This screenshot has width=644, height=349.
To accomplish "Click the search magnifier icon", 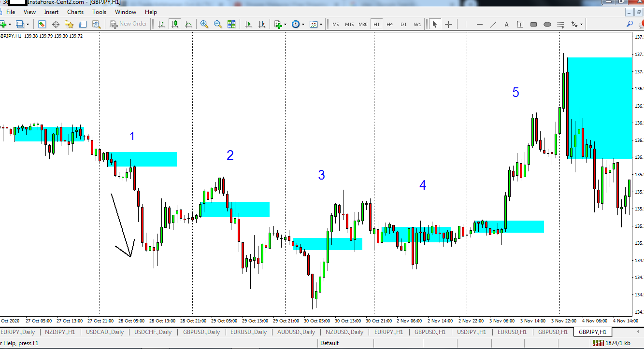I will tap(630, 24).
